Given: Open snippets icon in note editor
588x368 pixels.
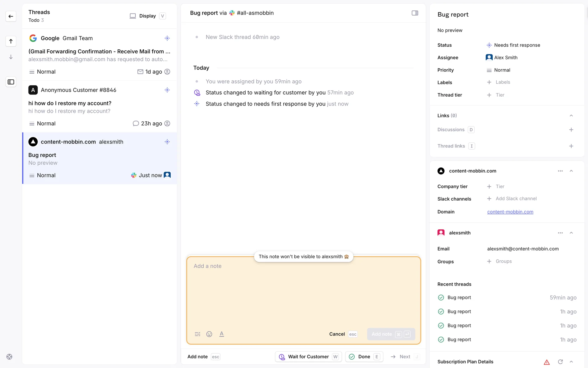Looking at the screenshot, I should 198,334.
